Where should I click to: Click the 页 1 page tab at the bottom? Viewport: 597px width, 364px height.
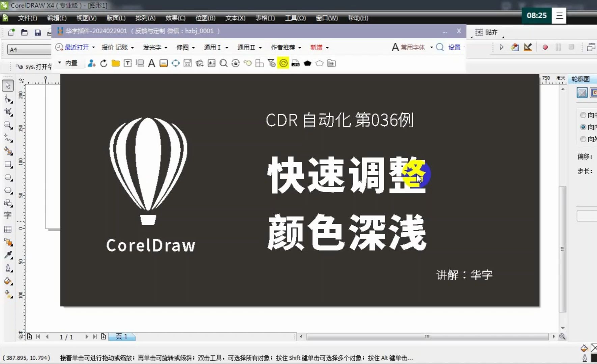(x=122, y=336)
